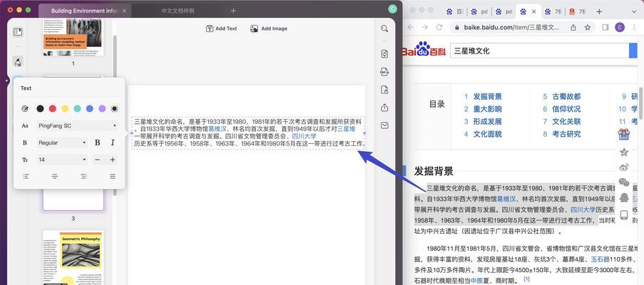Pick the red text color swatch
This screenshot has height=285, width=644.
53,109
